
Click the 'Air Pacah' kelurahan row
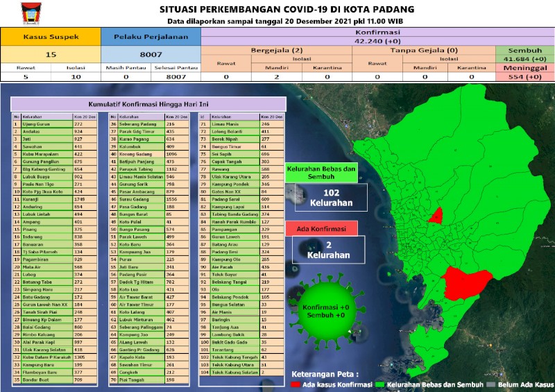[241, 267]
